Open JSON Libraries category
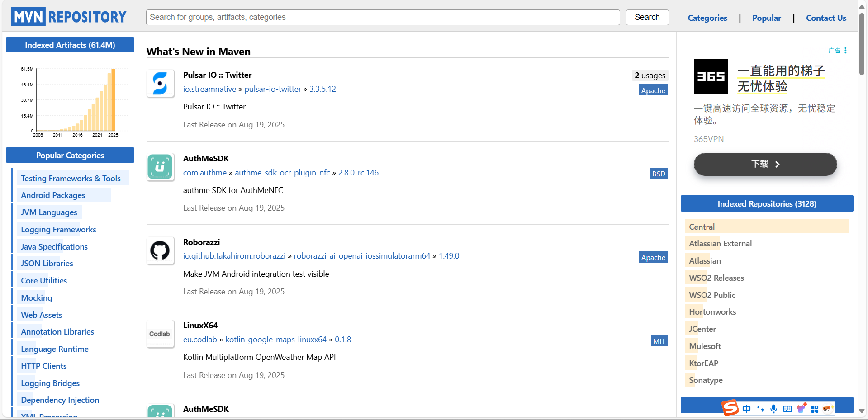The width and height of the screenshot is (868, 420). coord(47,263)
